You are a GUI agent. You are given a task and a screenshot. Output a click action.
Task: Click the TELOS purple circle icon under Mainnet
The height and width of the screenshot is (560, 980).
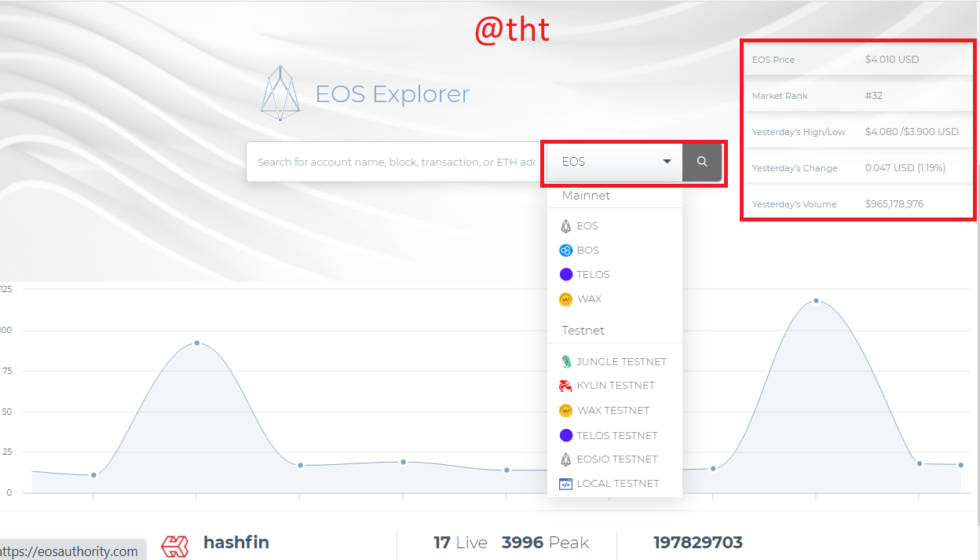(565, 275)
